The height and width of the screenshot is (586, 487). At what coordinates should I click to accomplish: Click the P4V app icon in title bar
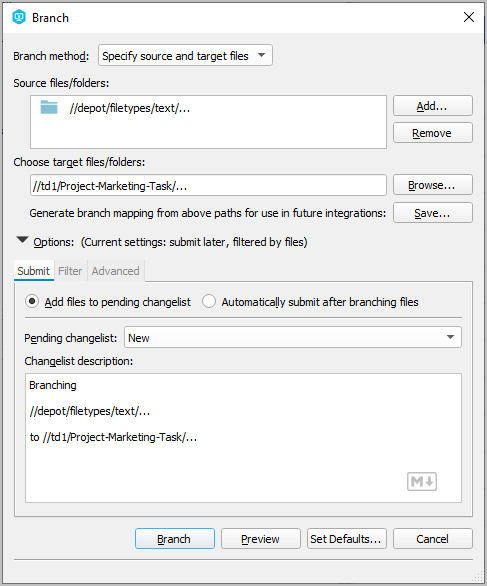(x=19, y=17)
